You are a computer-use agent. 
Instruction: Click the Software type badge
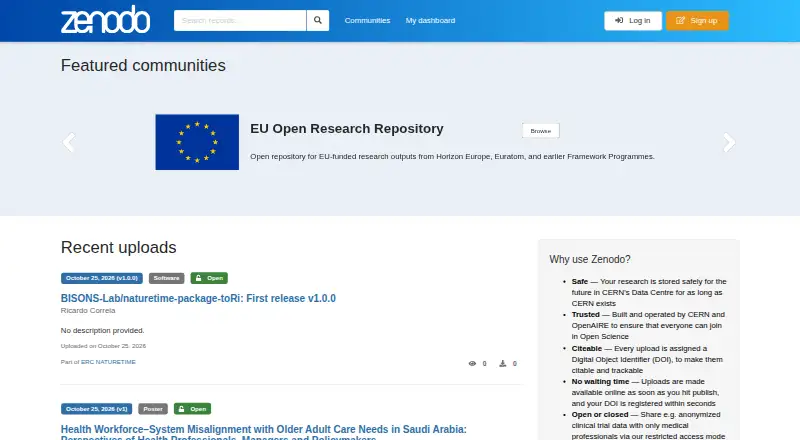coord(166,278)
